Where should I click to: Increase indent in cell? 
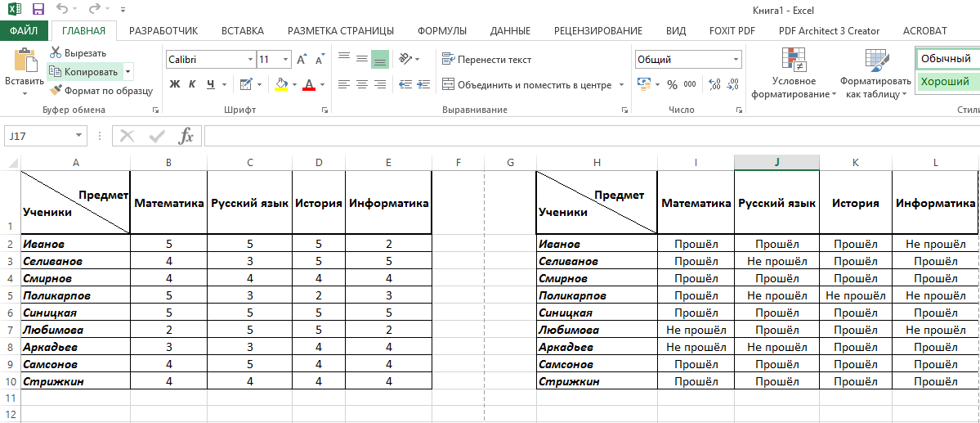423,84
